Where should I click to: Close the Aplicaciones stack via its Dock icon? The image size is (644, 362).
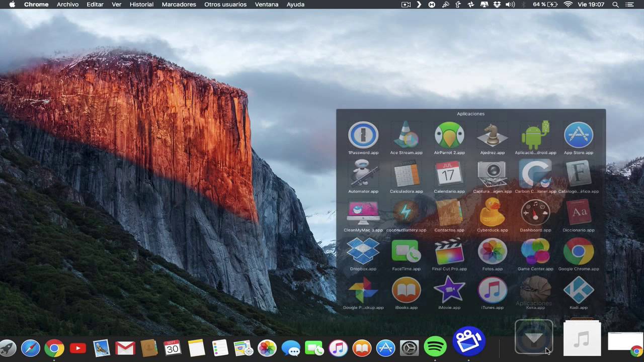(x=534, y=337)
